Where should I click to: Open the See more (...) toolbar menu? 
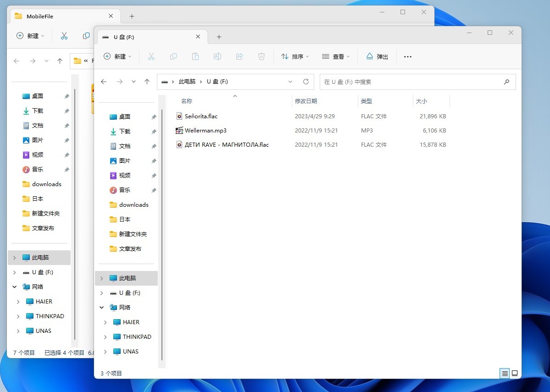[x=407, y=56]
